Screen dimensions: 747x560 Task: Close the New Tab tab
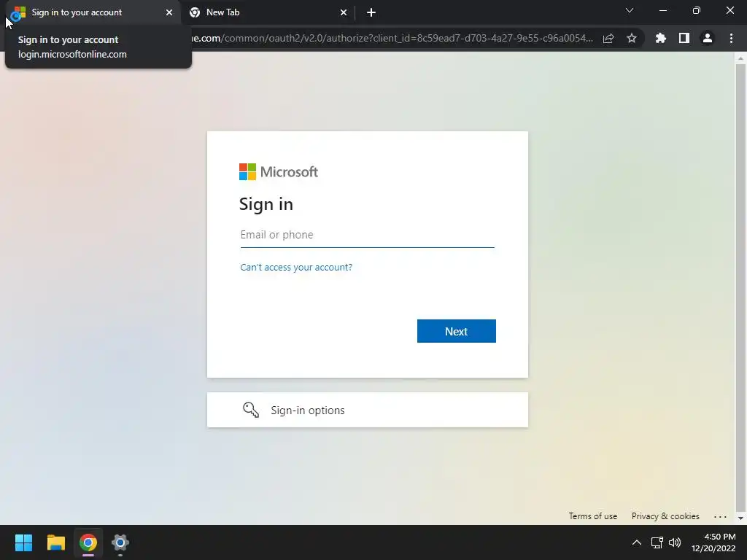point(344,12)
